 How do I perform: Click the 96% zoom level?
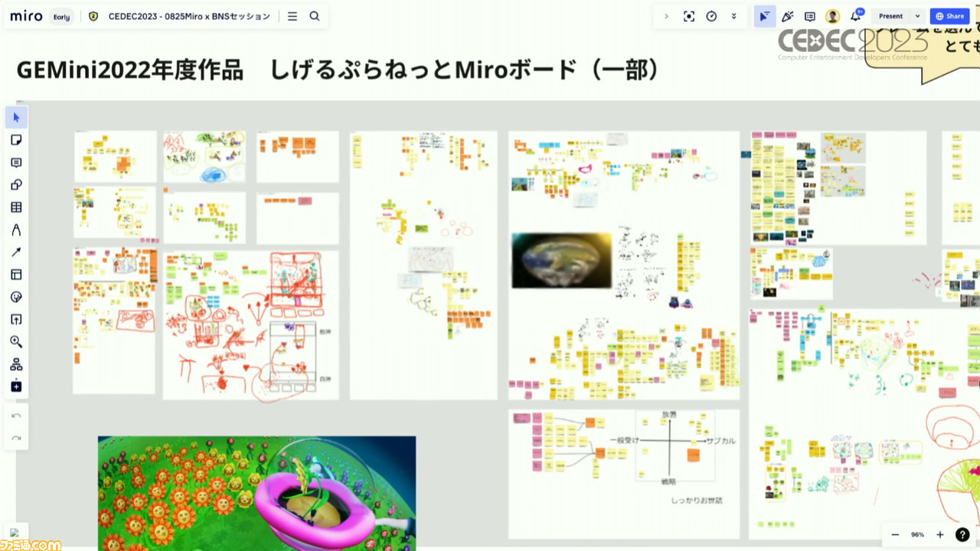pos(917,534)
